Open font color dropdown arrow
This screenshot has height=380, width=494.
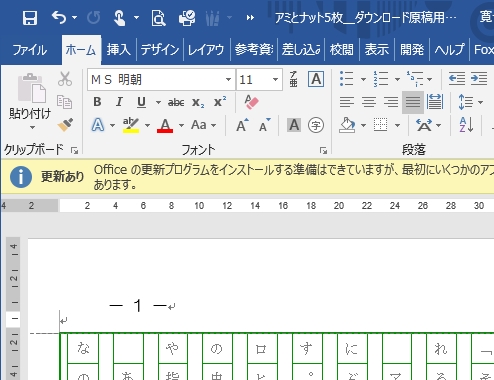click(181, 125)
